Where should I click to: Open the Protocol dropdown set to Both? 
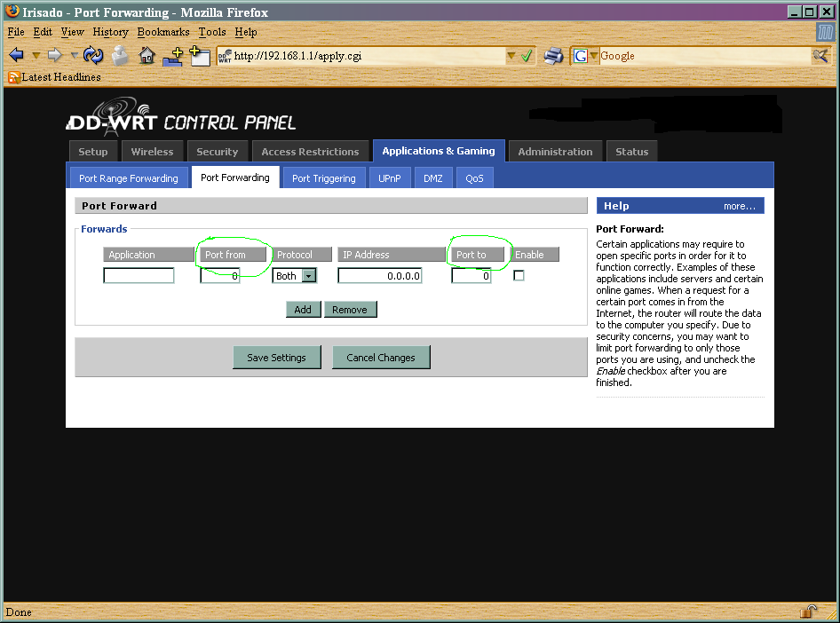coord(308,276)
